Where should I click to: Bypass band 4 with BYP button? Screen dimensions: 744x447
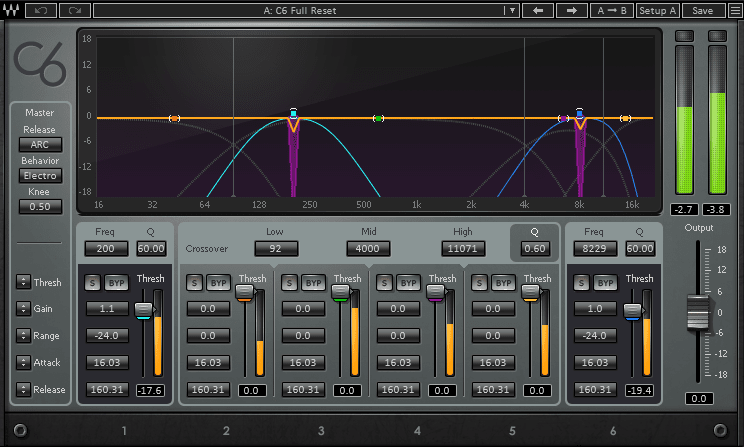408,283
